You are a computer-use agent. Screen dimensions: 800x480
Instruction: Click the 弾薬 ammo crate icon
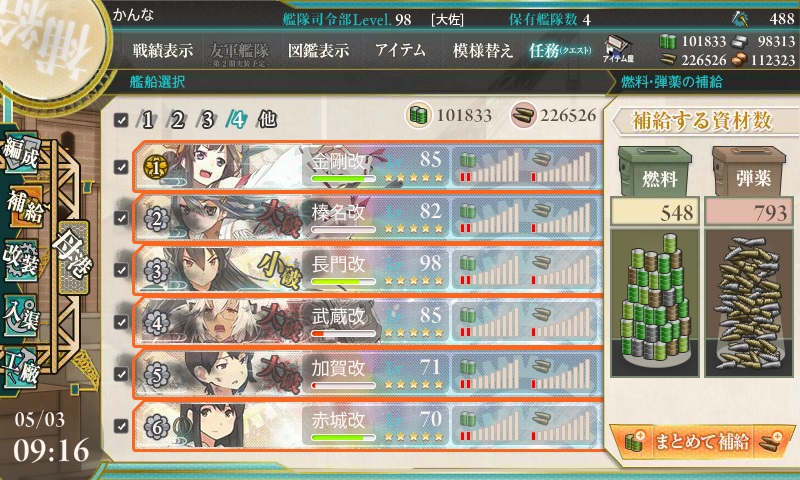(749, 172)
